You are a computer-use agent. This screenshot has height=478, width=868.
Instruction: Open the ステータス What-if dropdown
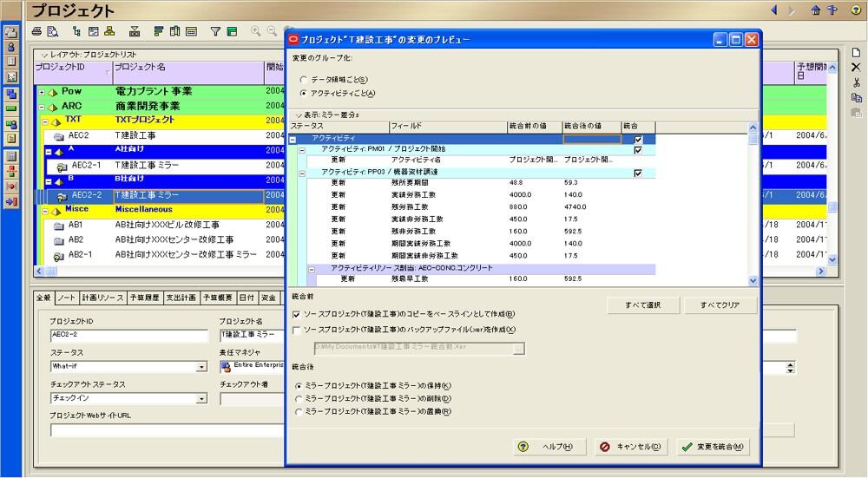pyautogui.click(x=201, y=367)
